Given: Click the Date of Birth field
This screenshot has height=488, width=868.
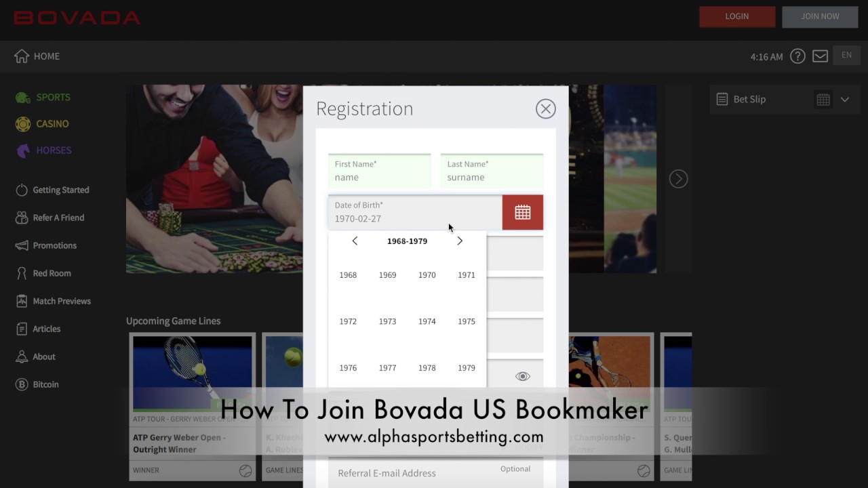Looking at the screenshot, I should 415,212.
